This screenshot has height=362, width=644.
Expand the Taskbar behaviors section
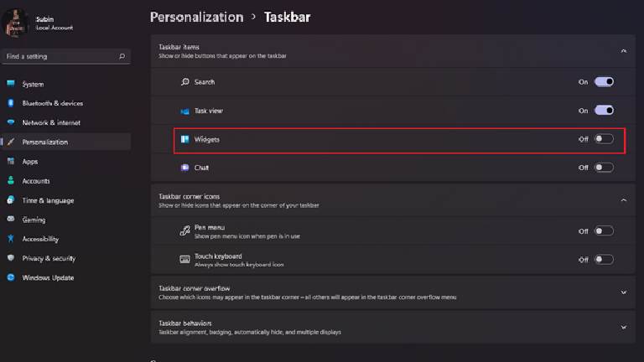click(624, 327)
